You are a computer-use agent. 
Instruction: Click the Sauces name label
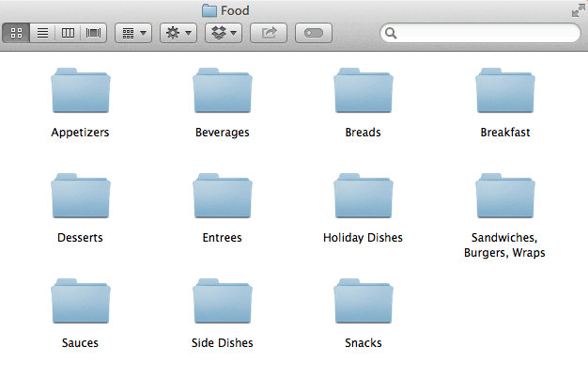click(80, 343)
